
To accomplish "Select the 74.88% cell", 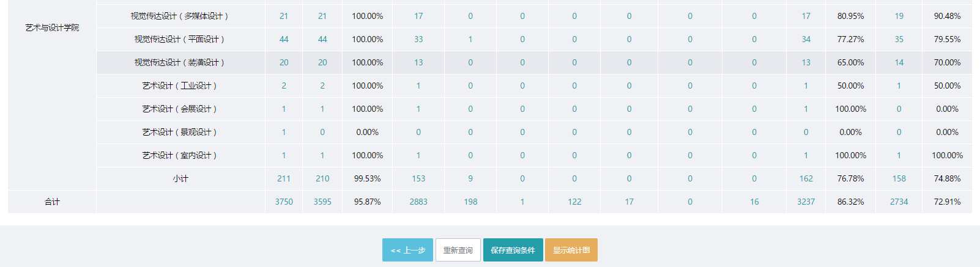I will pos(947,178).
